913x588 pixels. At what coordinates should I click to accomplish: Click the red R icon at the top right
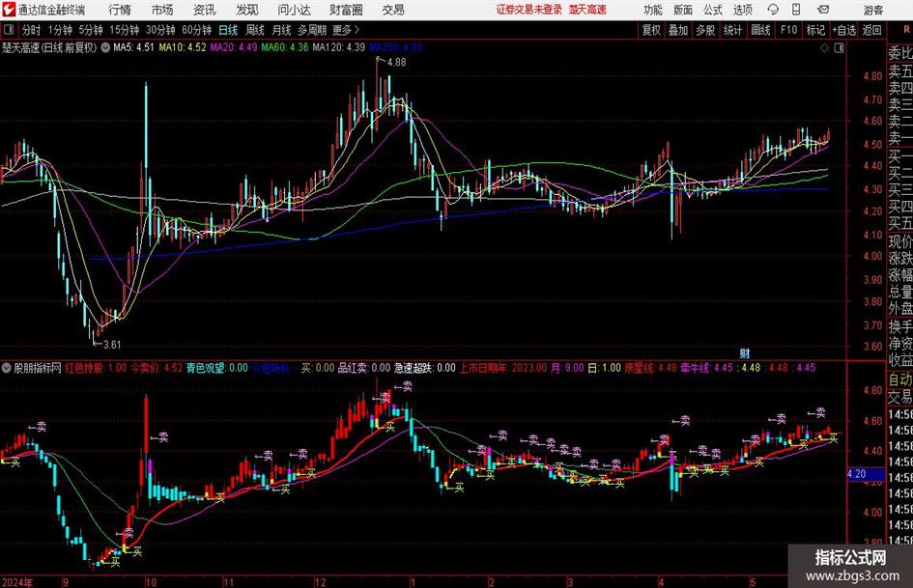point(906,30)
